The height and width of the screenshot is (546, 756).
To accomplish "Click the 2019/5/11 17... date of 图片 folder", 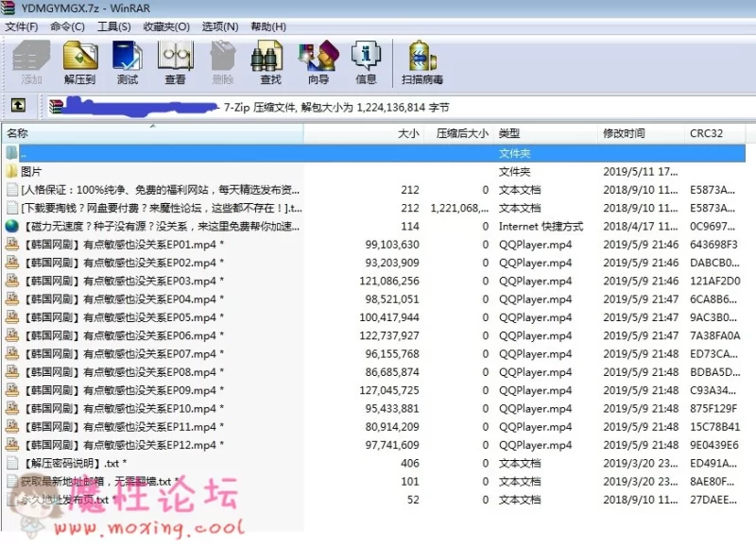I will 641,172.
